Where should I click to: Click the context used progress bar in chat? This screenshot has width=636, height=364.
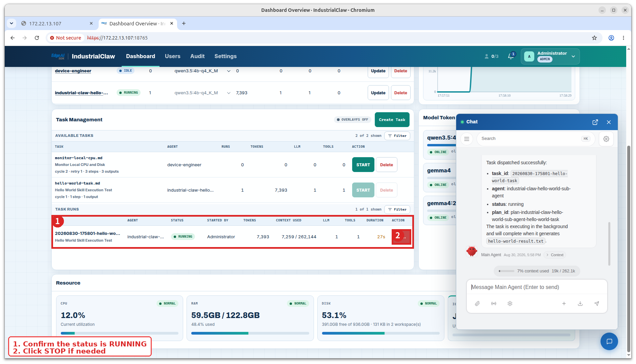coord(506,271)
